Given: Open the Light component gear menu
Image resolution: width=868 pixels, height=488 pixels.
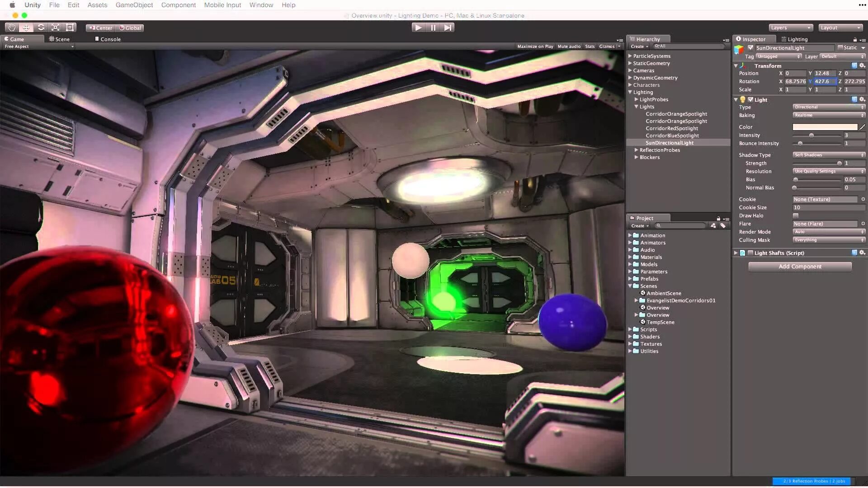Looking at the screenshot, I should 862,99.
